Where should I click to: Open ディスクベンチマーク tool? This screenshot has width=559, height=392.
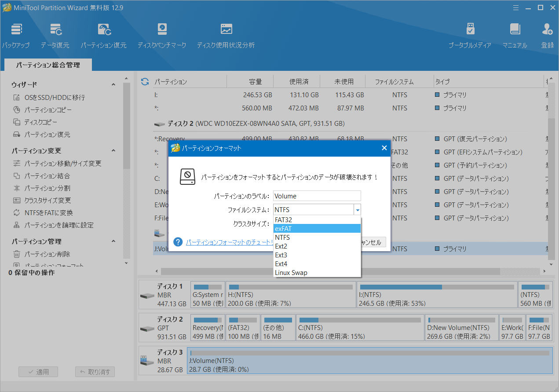coord(162,36)
